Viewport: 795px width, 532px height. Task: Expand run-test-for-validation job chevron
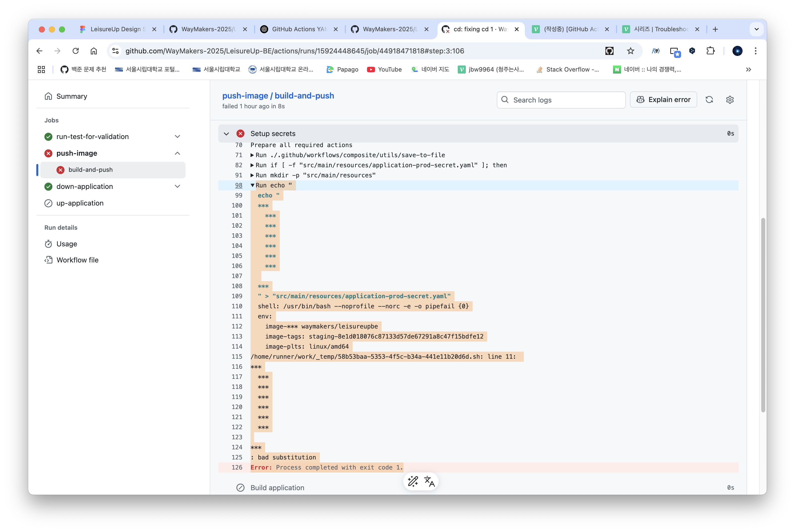[177, 136]
